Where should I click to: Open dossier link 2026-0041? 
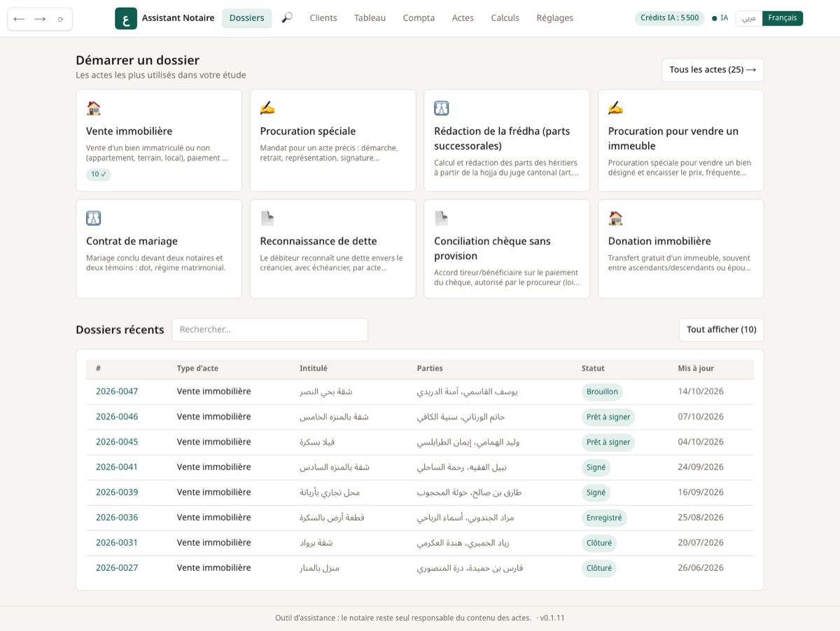[117, 467]
